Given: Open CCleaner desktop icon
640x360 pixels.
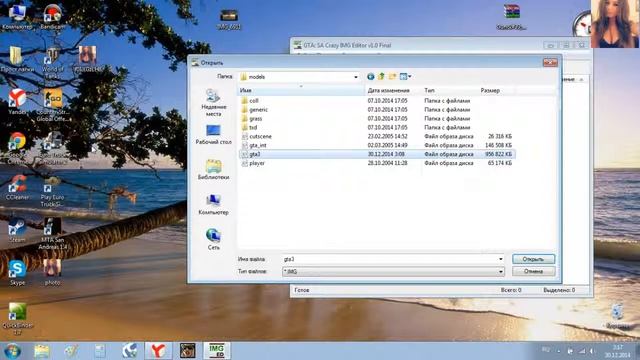Looking at the screenshot, I should pos(17,188).
